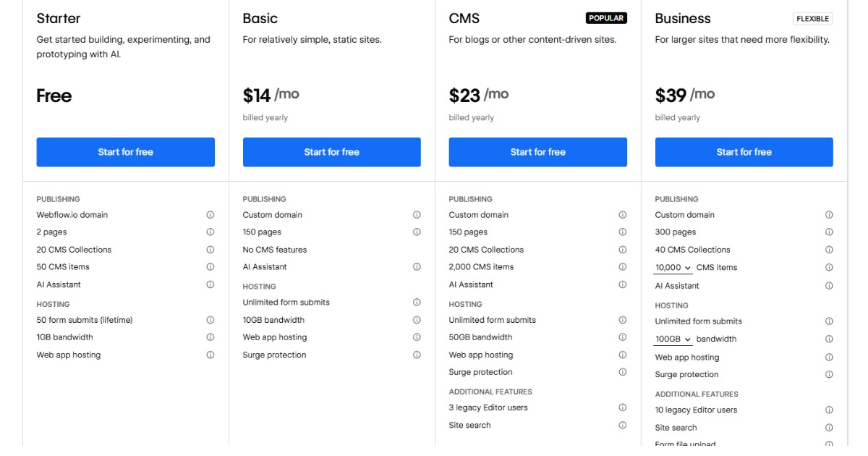868x456 pixels.
Task: Start for free on the Basic plan
Action: tap(332, 152)
